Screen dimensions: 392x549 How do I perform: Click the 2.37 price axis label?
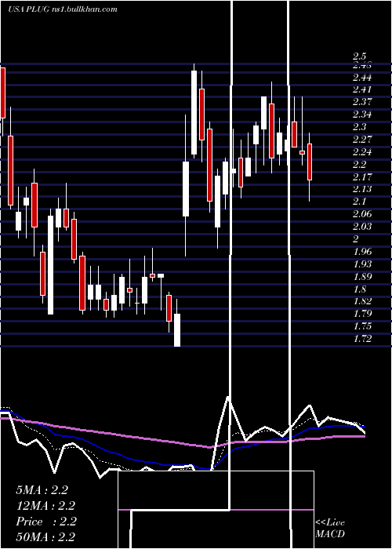click(362, 102)
